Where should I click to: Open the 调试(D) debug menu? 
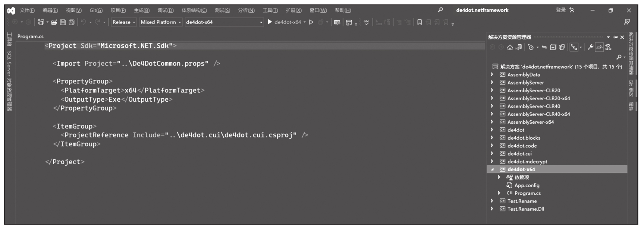(x=166, y=10)
